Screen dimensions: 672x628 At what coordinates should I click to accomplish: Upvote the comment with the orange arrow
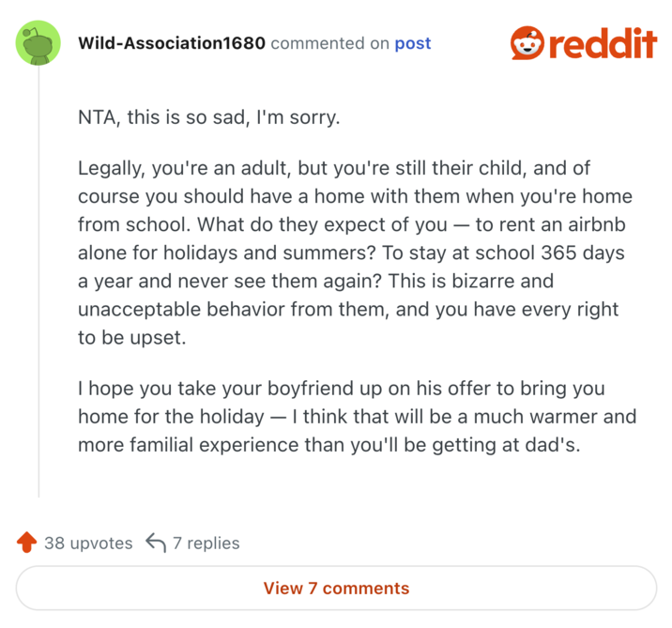(x=26, y=543)
